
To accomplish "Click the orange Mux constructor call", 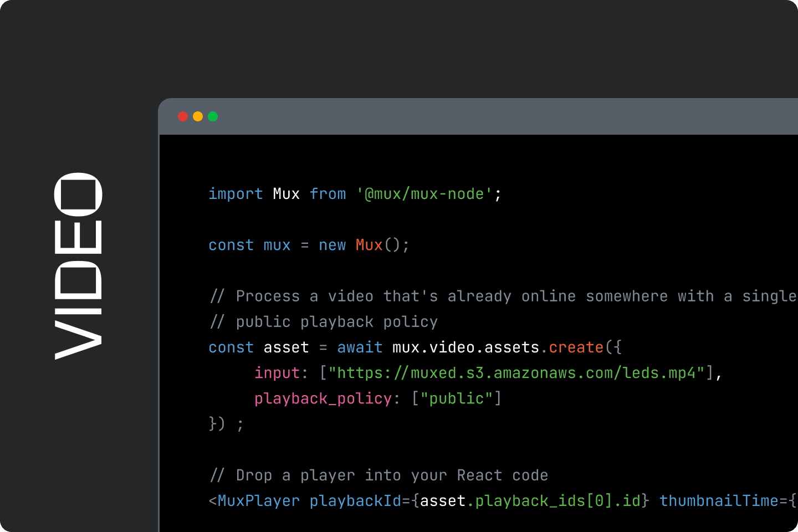I will 369,245.
